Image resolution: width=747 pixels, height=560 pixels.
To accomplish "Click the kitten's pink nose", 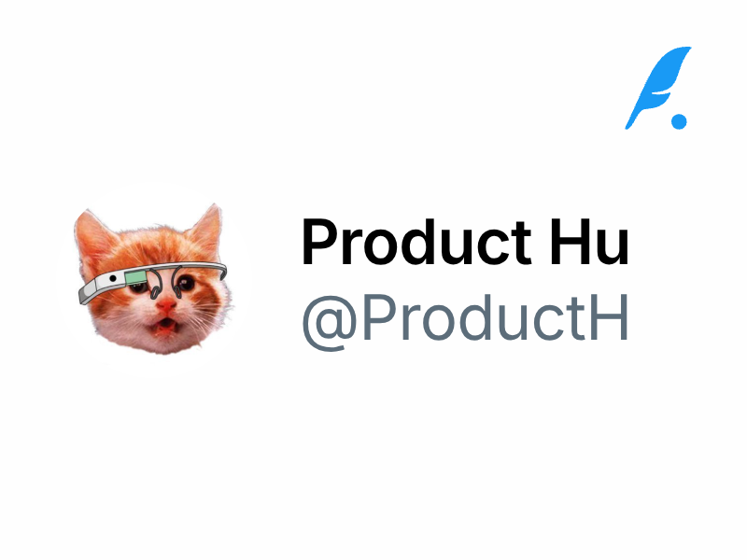I will [x=166, y=304].
